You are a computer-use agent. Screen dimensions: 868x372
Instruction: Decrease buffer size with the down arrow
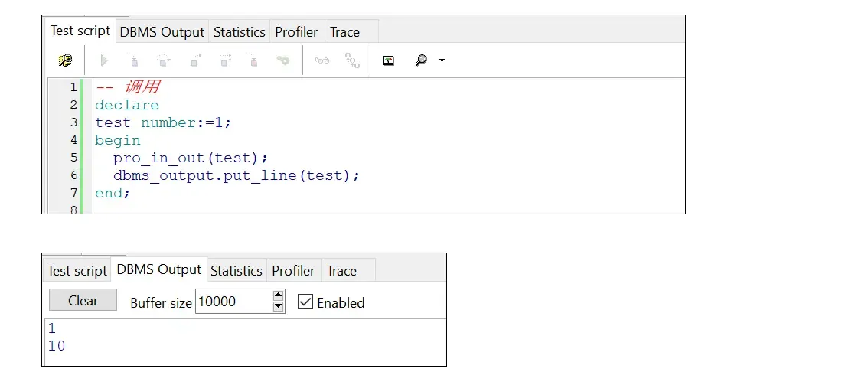click(x=279, y=307)
